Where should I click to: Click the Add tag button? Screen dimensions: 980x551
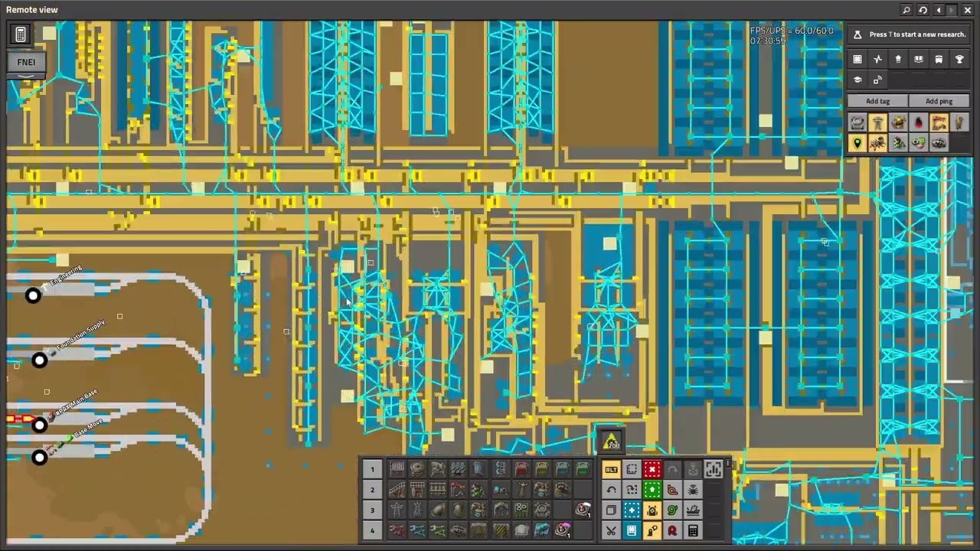pyautogui.click(x=878, y=101)
